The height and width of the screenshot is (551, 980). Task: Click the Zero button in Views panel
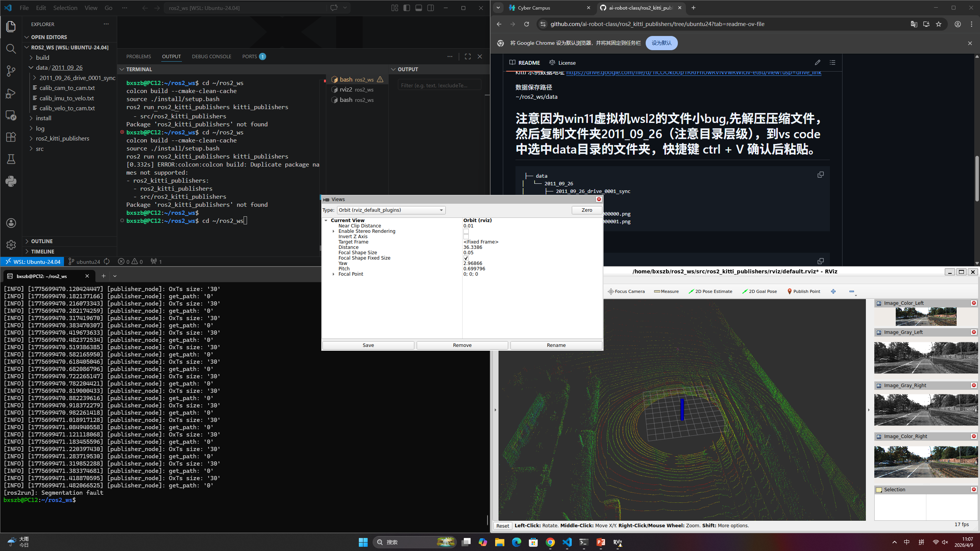pos(587,210)
